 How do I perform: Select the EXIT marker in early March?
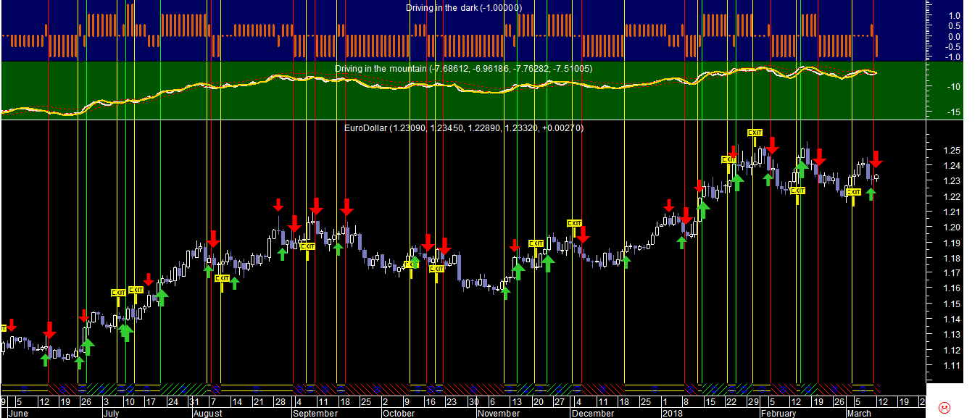coord(853,192)
